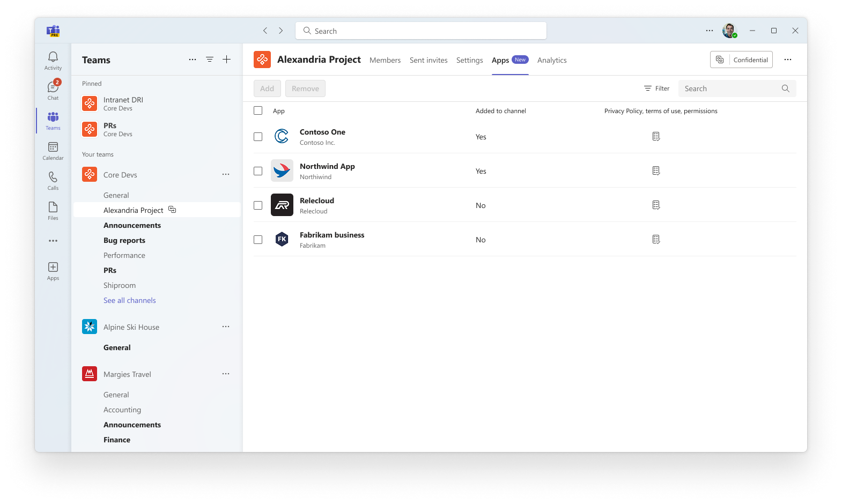The image size is (842, 504).
Task: Open the Apps store icon
Action: [x=53, y=271]
